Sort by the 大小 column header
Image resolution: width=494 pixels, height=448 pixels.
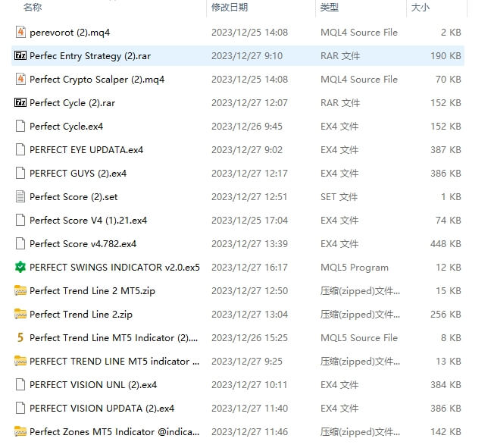[x=420, y=8]
